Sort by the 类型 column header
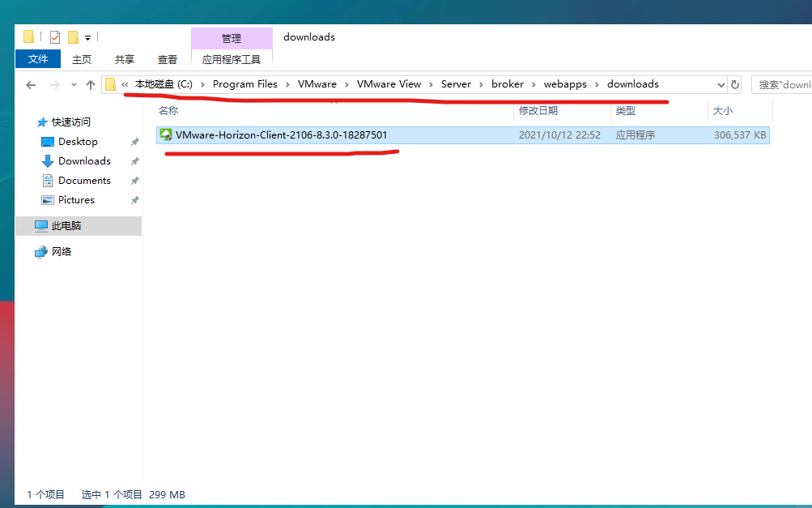This screenshot has width=812, height=508. pyautogui.click(x=626, y=110)
